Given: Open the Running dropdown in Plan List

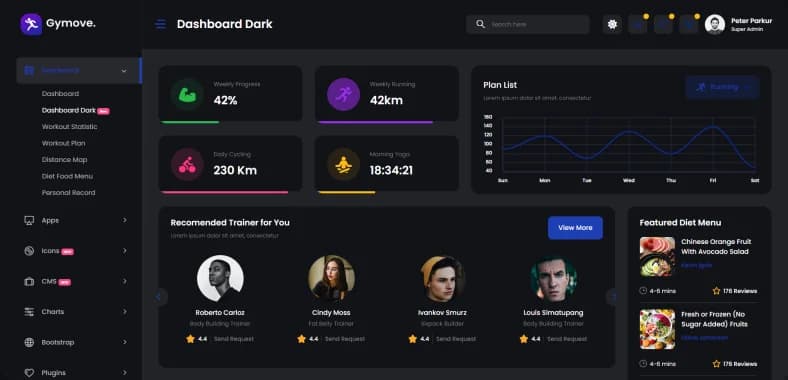Looking at the screenshot, I should (722, 87).
